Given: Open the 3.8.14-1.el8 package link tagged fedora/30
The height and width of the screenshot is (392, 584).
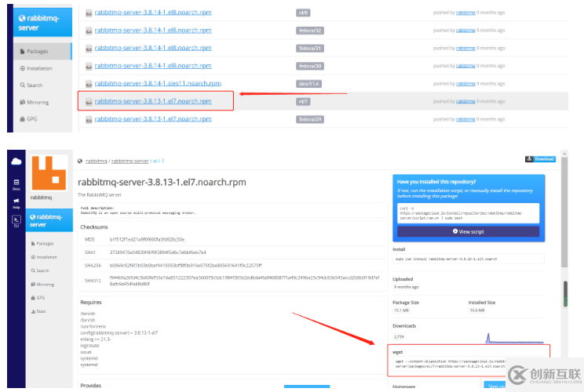Looking at the screenshot, I should [153, 66].
